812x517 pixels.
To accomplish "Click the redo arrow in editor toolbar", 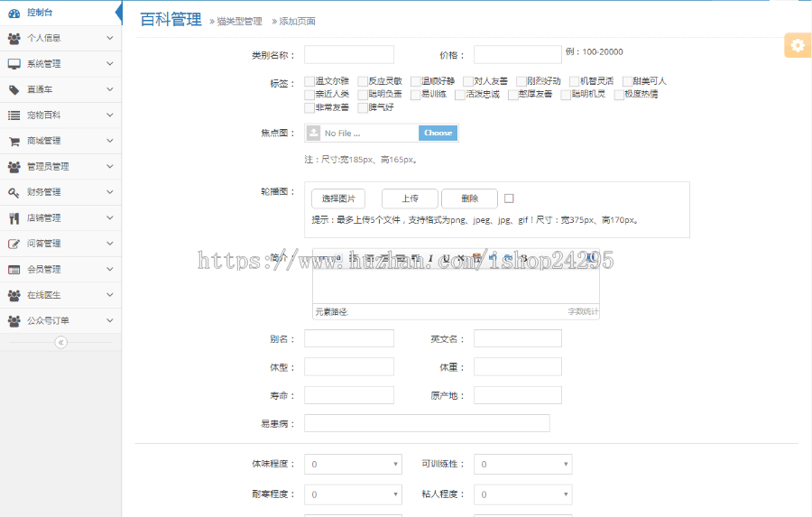I will pyautogui.click(x=508, y=258).
